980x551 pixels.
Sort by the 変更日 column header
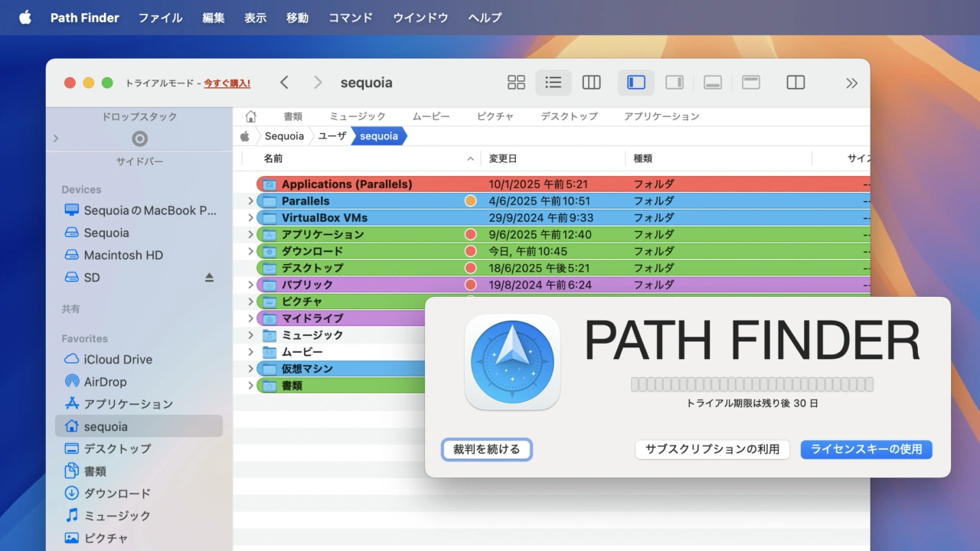pos(503,158)
